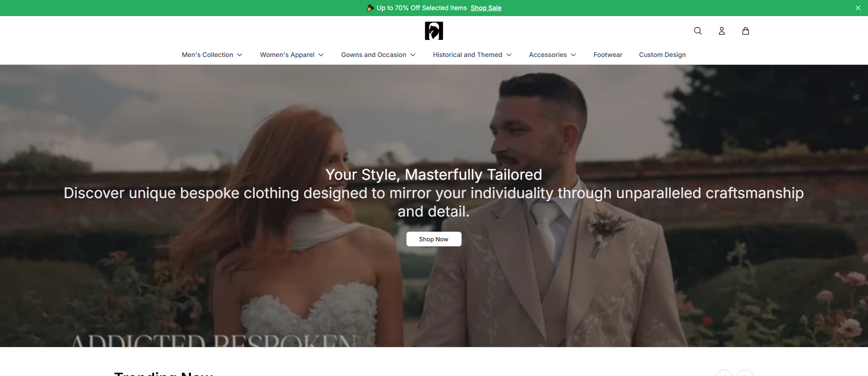
Task: Open the shopping bag cart icon
Action: 746,31
